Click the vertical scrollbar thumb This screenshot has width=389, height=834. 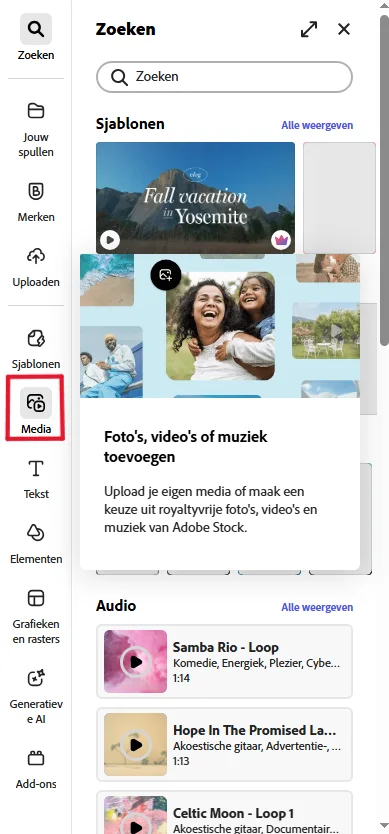click(x=384, y=181)
